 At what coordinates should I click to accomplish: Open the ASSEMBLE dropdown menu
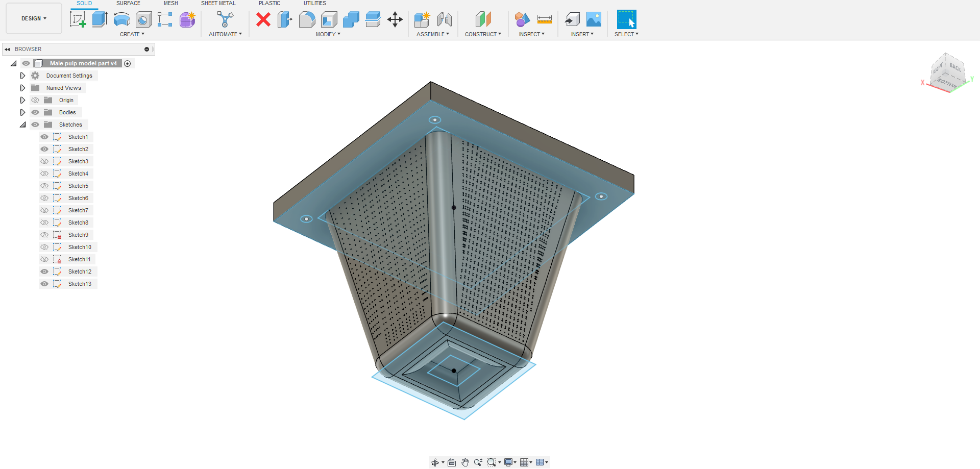[433, 34]
